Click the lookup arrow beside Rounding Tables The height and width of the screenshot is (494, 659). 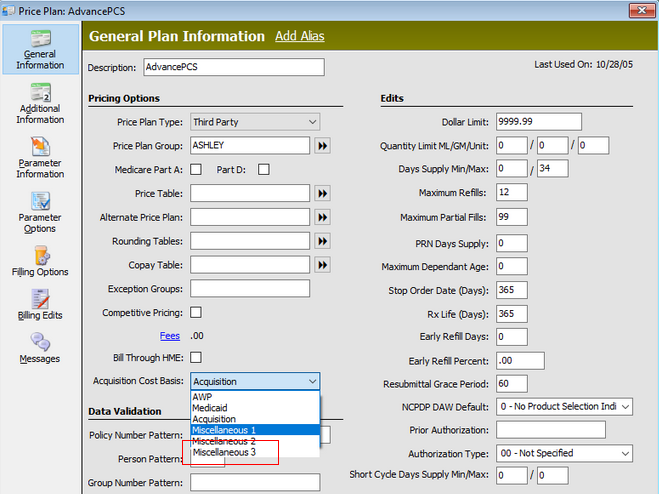tap(322, 241)
